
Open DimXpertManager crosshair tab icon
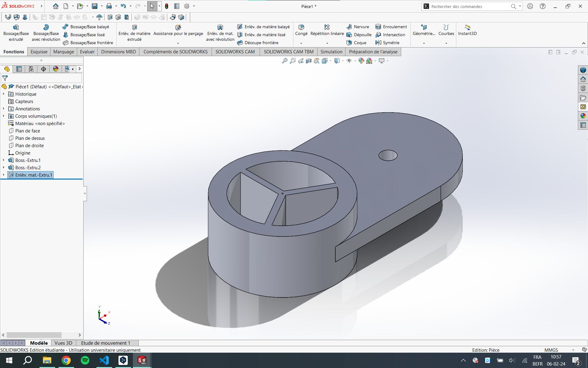[43, 69]
